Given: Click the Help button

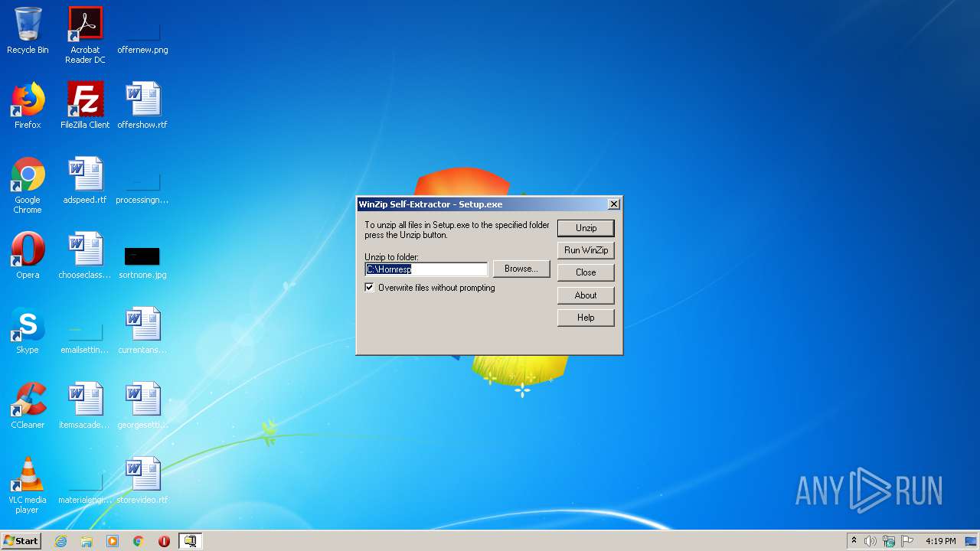Looking at the screenshot, I should [x=586, y=318].
